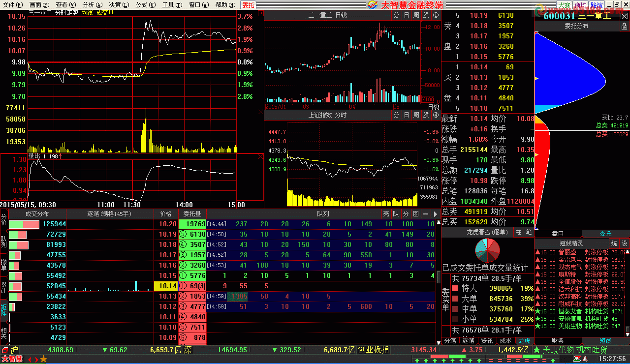Click the right arrow icon in queue header
The height and width of the screenshot is (364, 630).
coord(435,214)
